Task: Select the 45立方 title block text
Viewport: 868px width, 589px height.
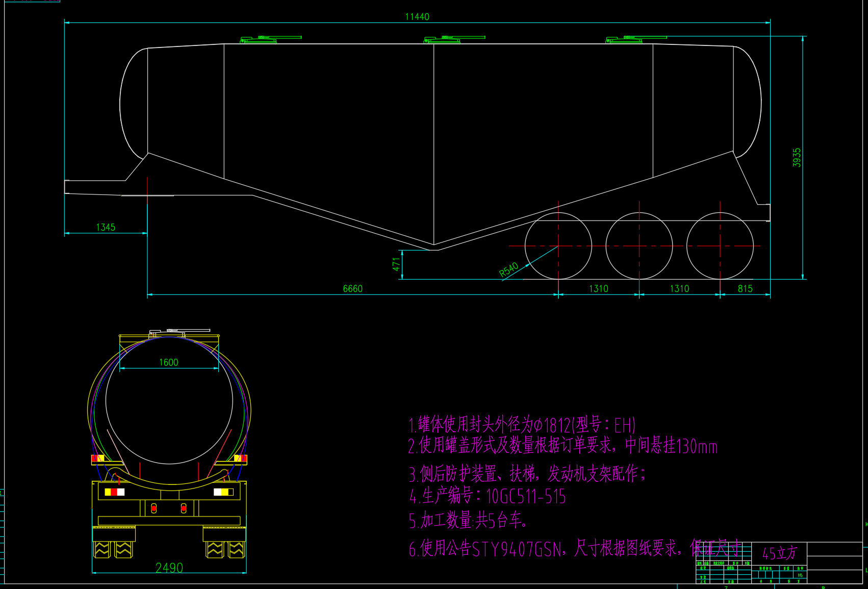Action: point(779,553)
